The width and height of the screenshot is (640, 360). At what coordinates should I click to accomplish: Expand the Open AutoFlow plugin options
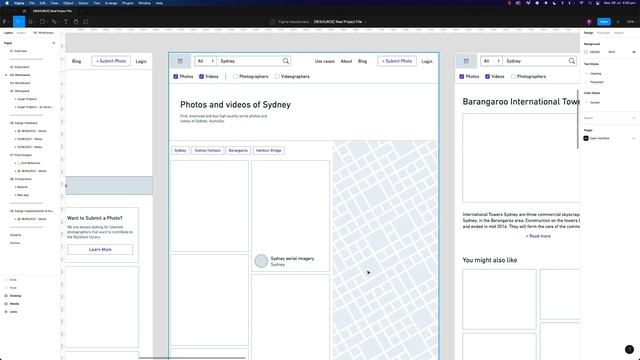coord(634,138)
